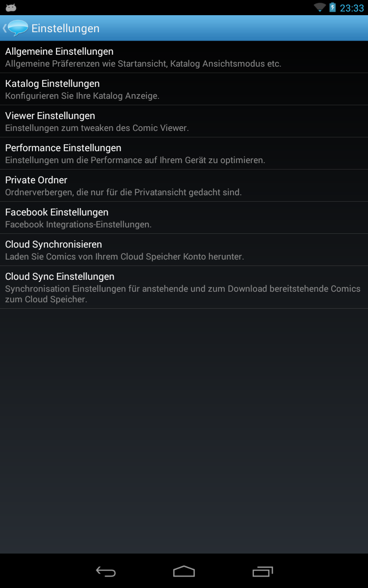Tap the battery charging status icon

[333, 7]
